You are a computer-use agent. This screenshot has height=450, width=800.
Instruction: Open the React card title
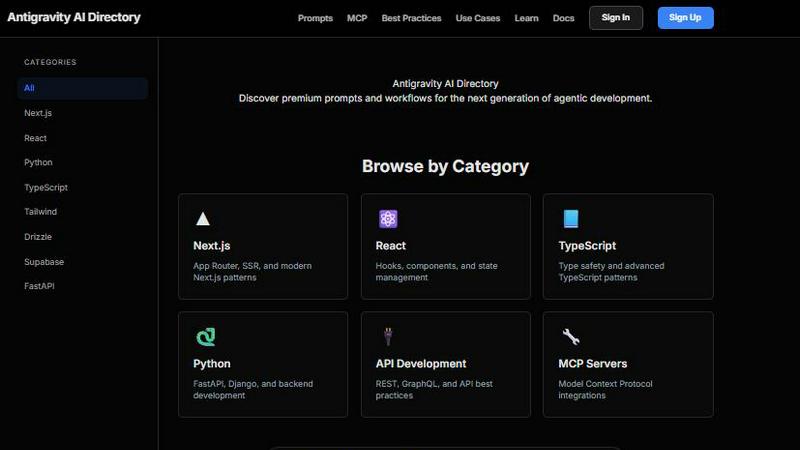click(391, 246)
